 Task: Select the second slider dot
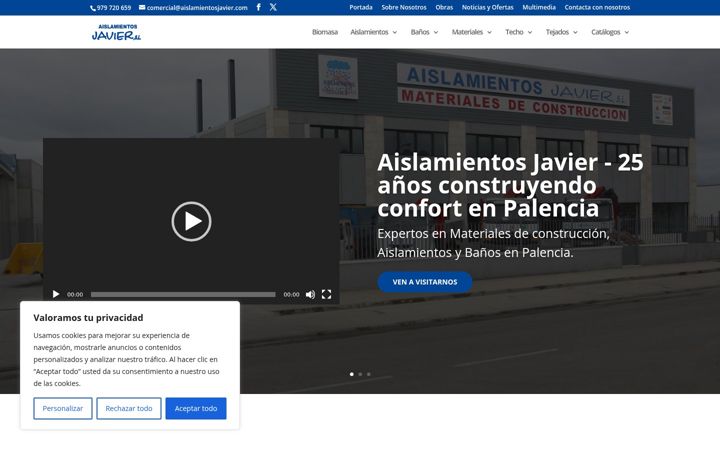pyautogui.click(x=360, y=374)
